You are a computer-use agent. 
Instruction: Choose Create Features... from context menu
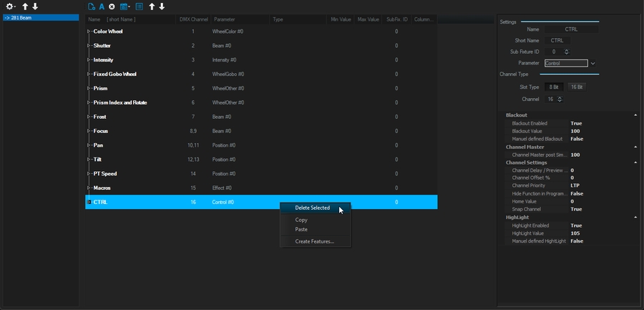tap(314, 241)
